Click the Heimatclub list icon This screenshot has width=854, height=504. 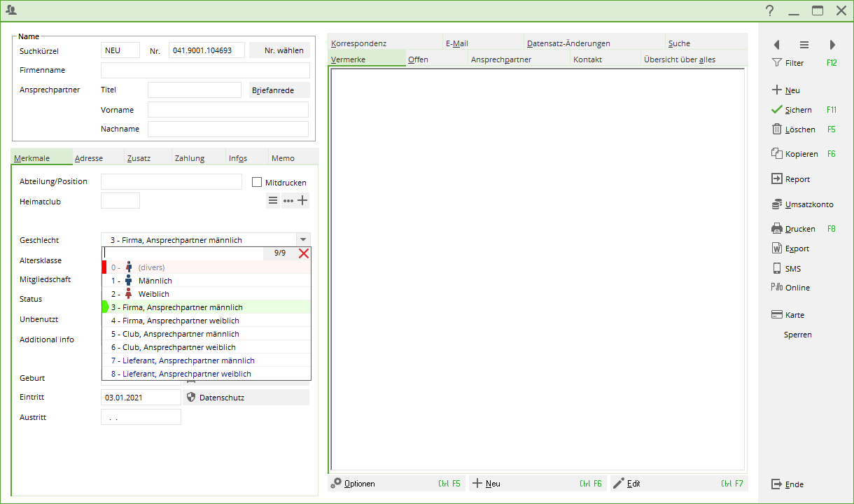[x=273, y=201]
